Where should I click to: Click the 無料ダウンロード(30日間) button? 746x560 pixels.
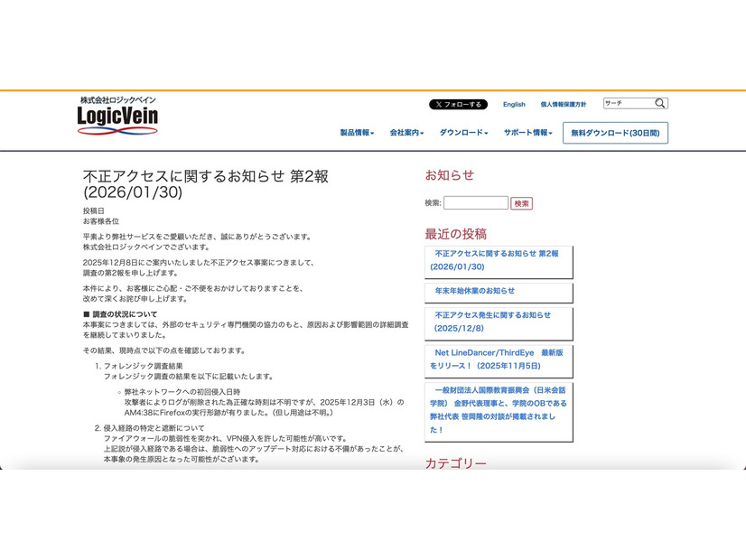[x=615, y=133]
